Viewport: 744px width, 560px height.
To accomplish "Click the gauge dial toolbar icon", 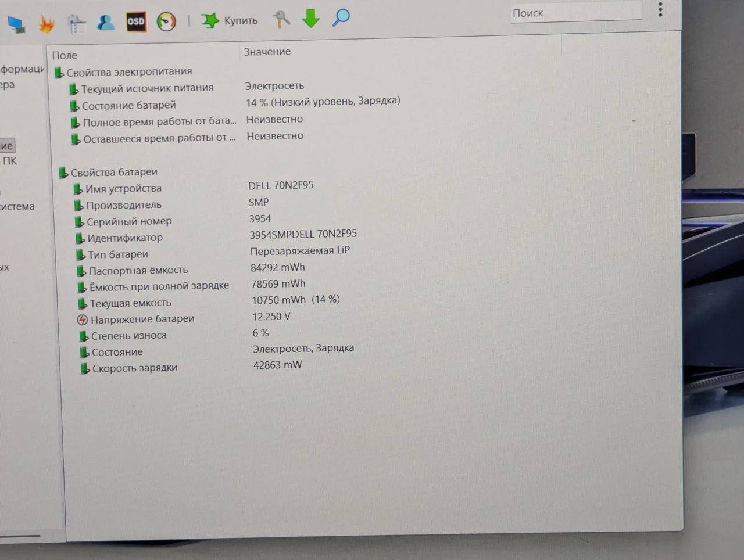I will 166,21.
